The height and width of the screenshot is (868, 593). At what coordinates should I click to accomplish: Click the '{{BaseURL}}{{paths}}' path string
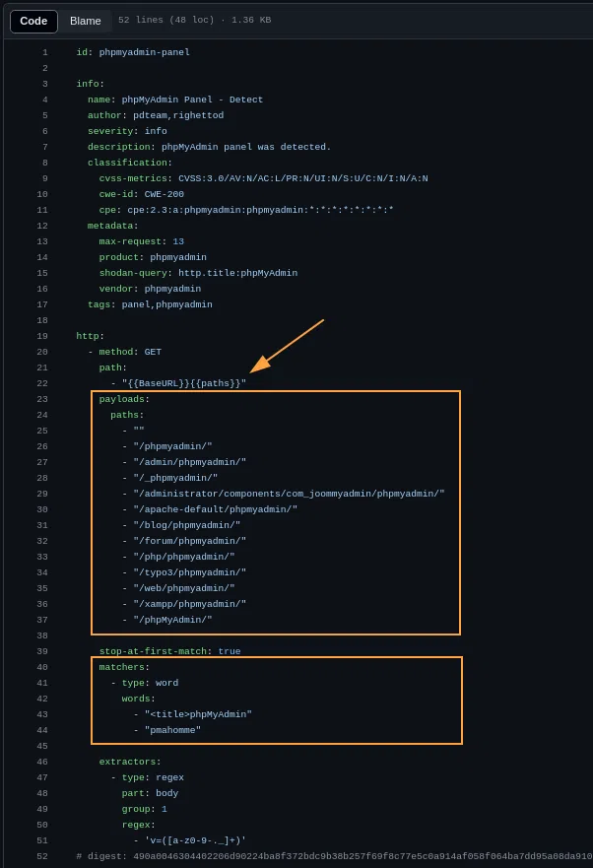pyautogui.click(x=184, y=383)
